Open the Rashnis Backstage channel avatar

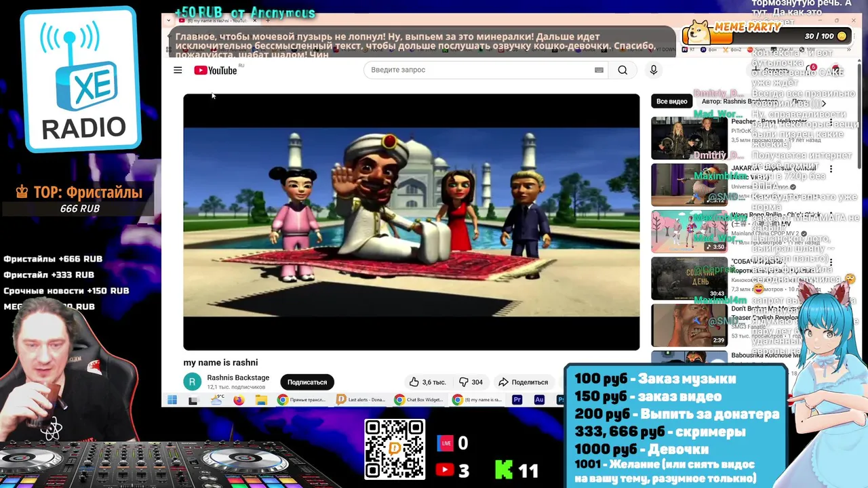coord(193,382)
